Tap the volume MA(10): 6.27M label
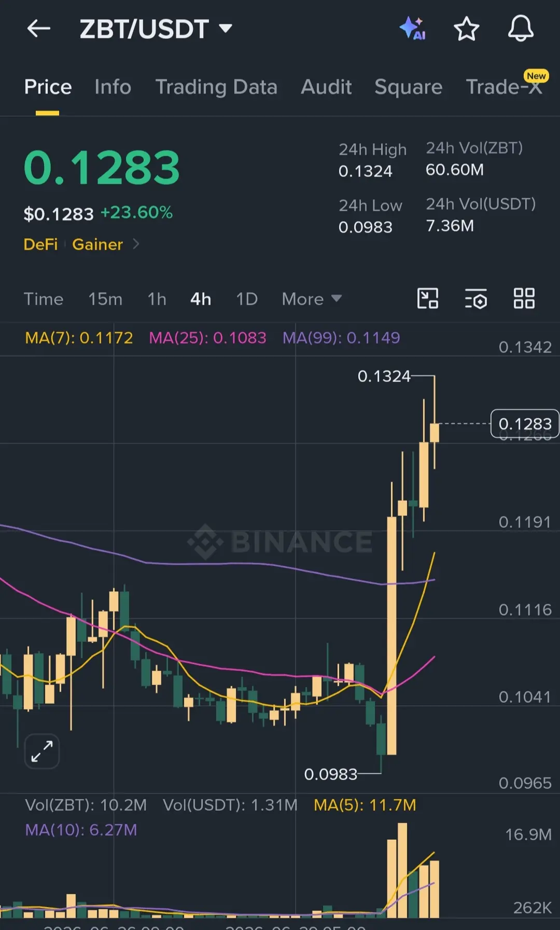The height and width of the screenshot is (930, 560). pos(81,830)
